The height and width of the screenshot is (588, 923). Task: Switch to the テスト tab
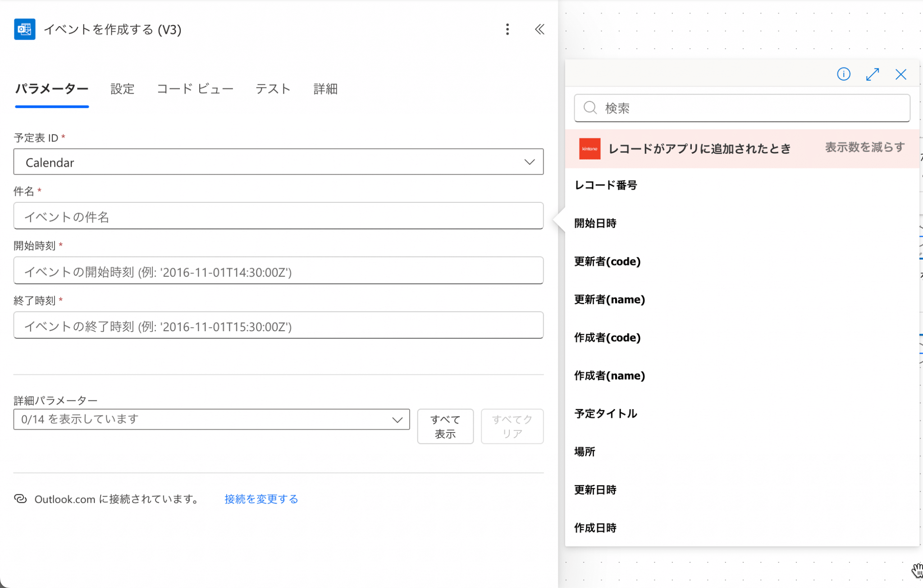[x=273, y=89]
